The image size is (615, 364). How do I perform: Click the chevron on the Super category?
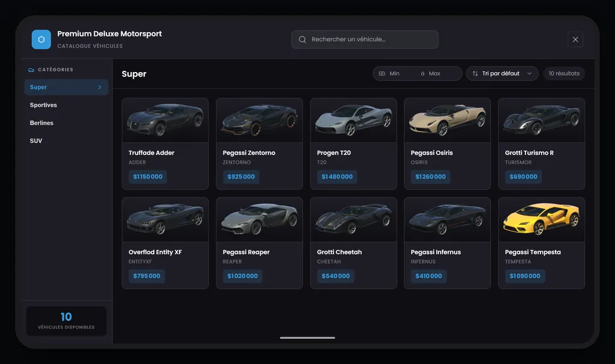tap(100, 87)
